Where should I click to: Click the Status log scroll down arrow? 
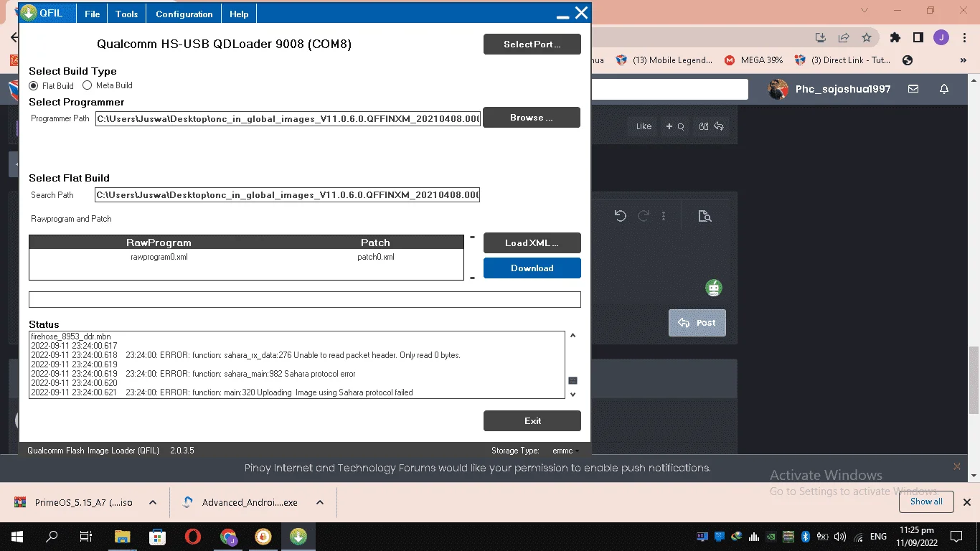pyautogui.click(x=573, y=394)
